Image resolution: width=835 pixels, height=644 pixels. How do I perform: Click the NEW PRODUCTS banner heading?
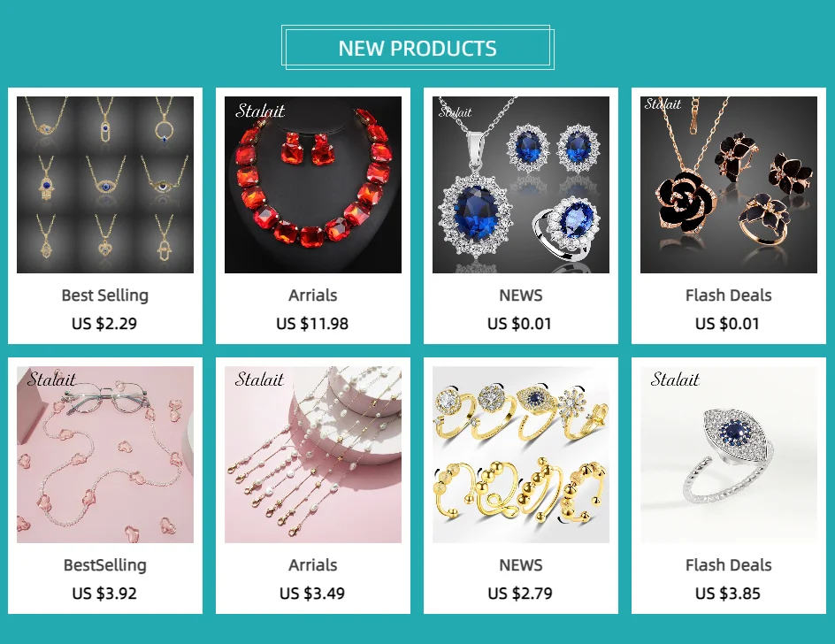pyautogui.click(x=417, y=48)
